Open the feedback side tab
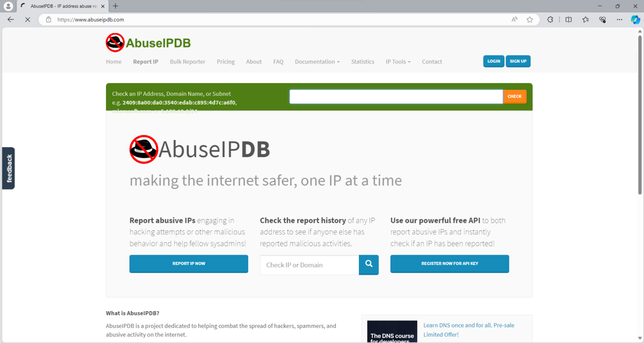This screenshot has width=644, height=343. point(9,168)
